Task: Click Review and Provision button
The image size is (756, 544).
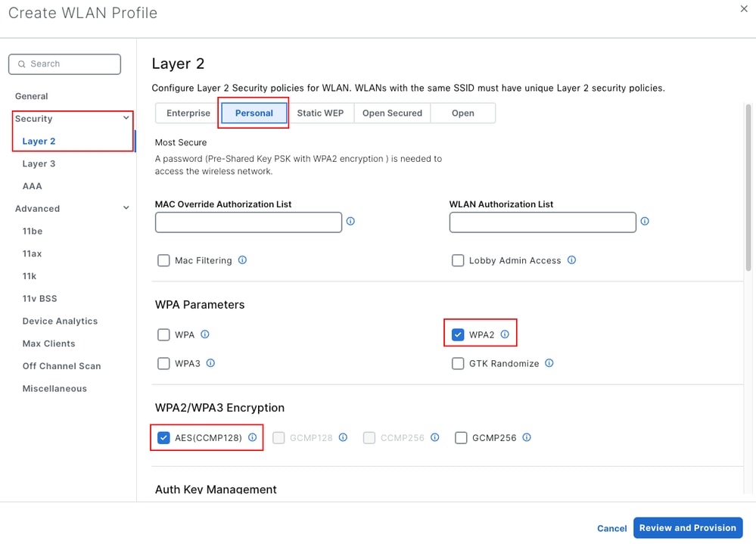Action: click(x=688, y=528)
